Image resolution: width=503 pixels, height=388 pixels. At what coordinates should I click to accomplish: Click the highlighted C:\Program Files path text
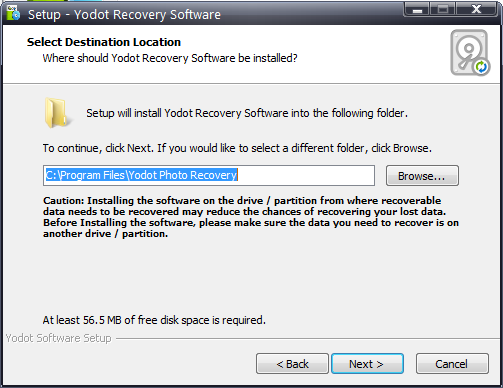(141, 175)
